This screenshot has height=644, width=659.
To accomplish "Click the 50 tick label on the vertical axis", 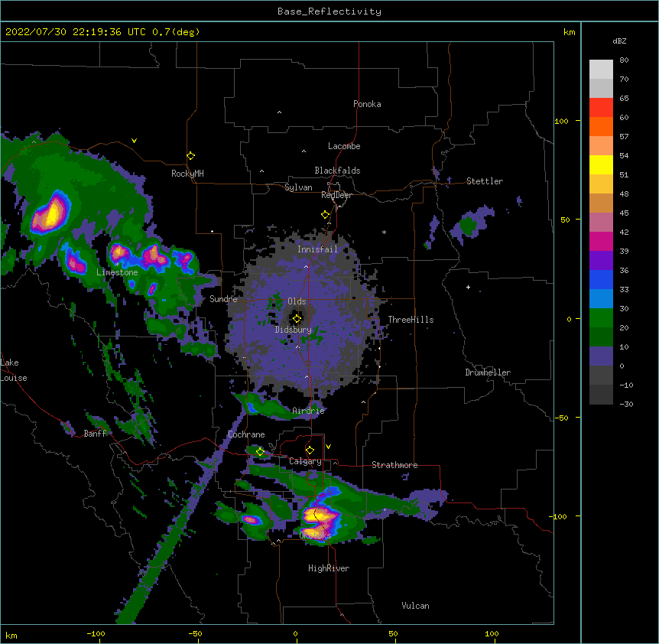I will pyautogui.click(x=565, y=220).
